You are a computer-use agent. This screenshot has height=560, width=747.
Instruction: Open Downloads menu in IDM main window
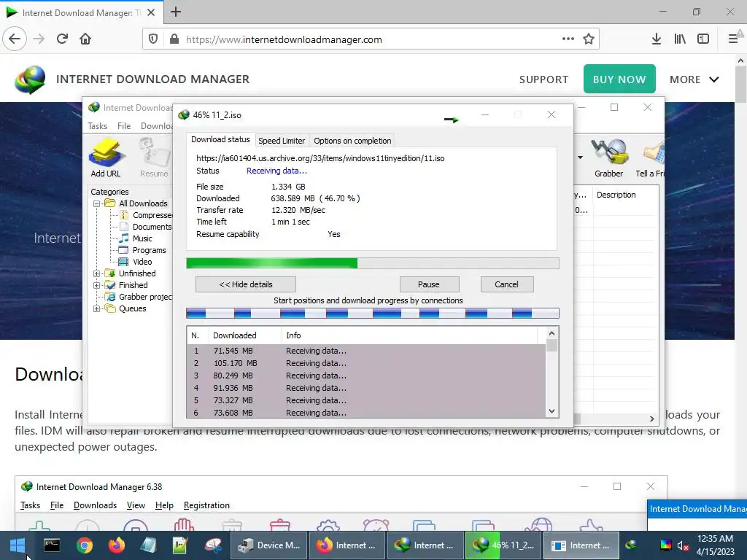156,126
